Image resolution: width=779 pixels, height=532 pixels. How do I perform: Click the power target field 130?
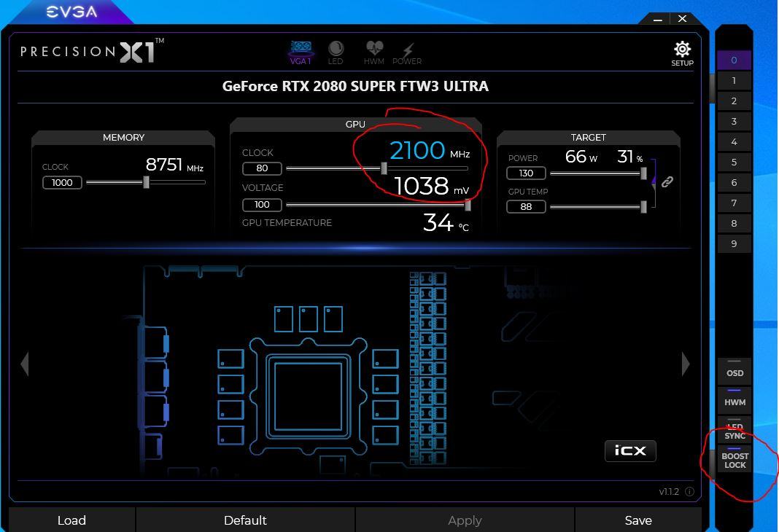526,173
